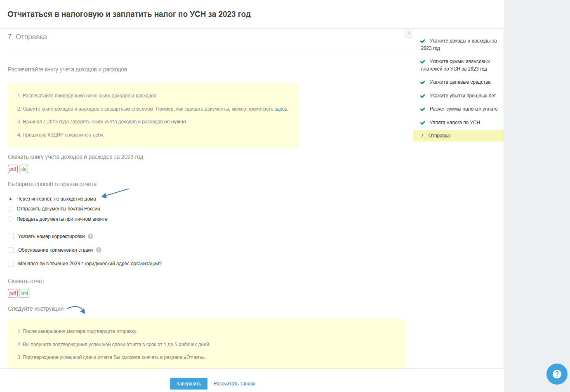Open the 'здесь' document stitching example link
Viewport: 570px width, 392px height.
tap(280, 109)
